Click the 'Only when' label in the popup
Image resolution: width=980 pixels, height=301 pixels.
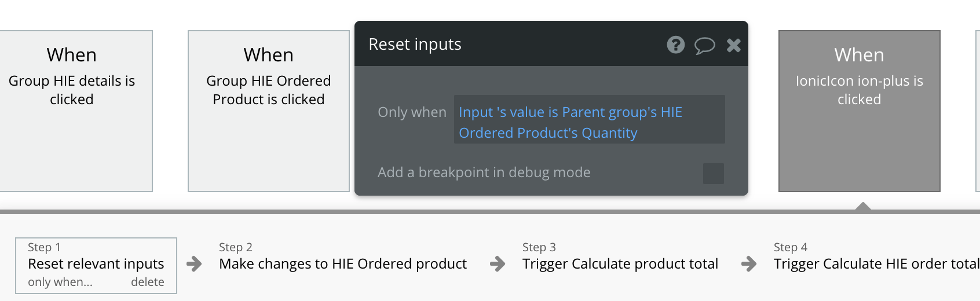(412, 112)
